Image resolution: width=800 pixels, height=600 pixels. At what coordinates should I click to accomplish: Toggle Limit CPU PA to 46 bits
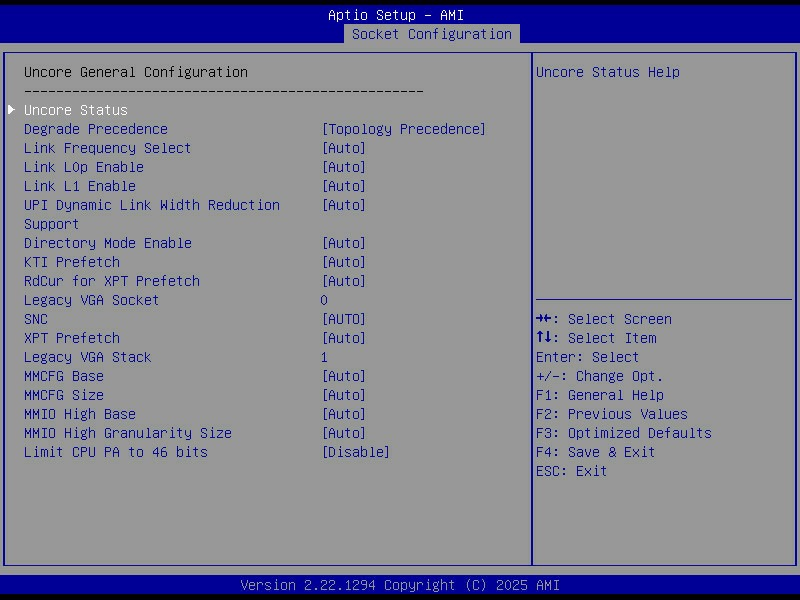click(x=355, y=452)
